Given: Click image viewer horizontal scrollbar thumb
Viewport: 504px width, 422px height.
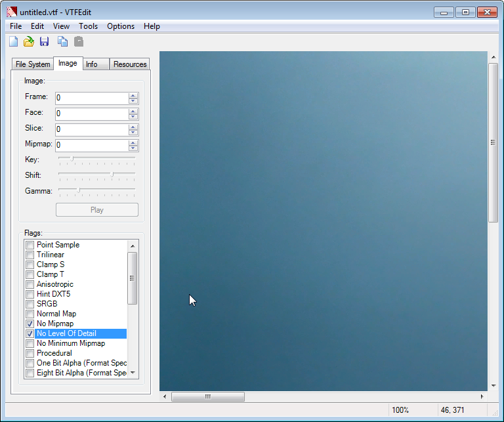Looking at the screenshot, I should pyautogui.click(x=208, y=396).
